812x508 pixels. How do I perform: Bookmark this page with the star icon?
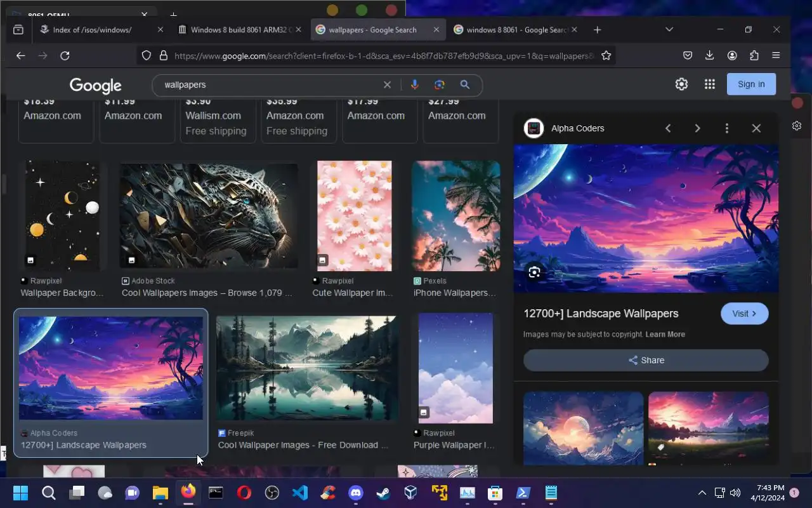point(606,56)
